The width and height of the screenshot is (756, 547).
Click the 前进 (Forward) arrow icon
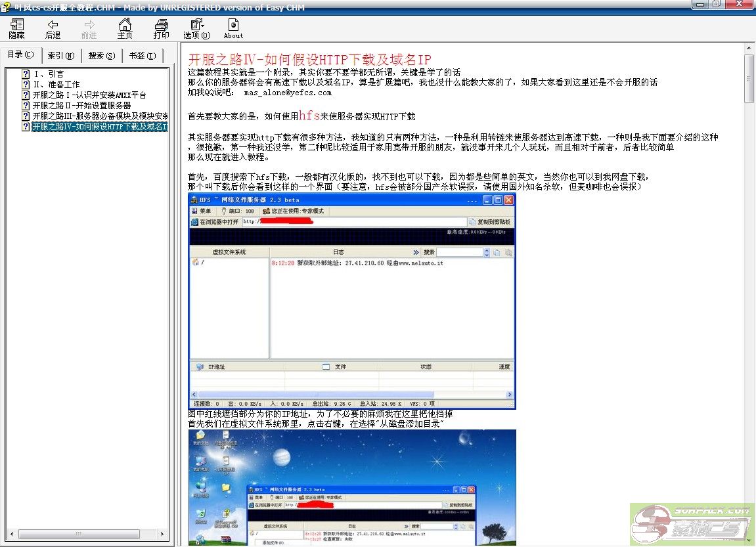89,28
